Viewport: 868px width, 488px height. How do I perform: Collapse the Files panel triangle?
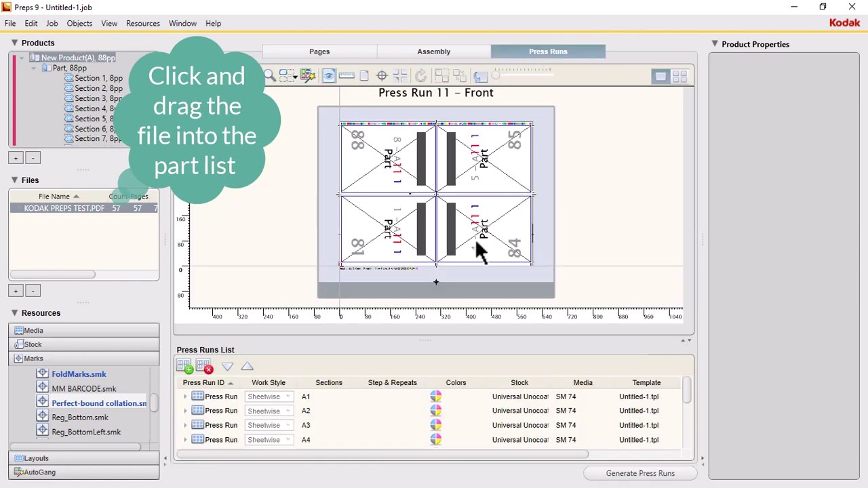click(x=14, y=180)
